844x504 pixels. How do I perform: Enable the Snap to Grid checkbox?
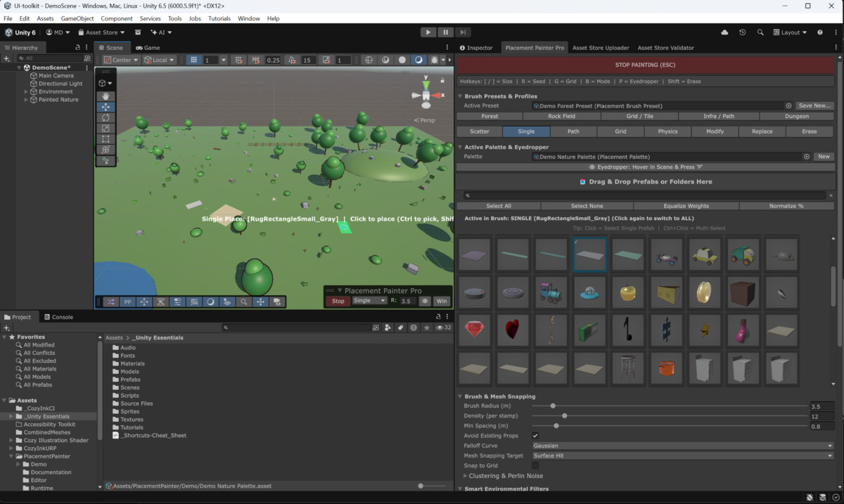535,465
